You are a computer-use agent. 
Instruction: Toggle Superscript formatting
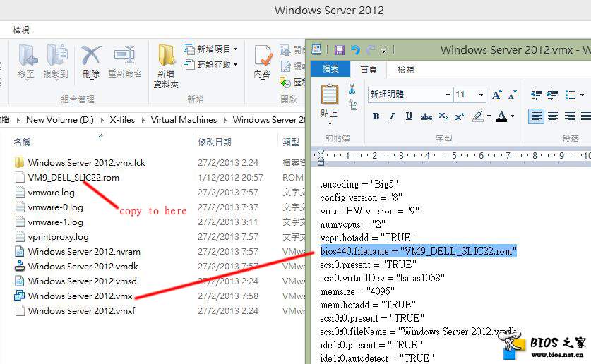point(460,116)
